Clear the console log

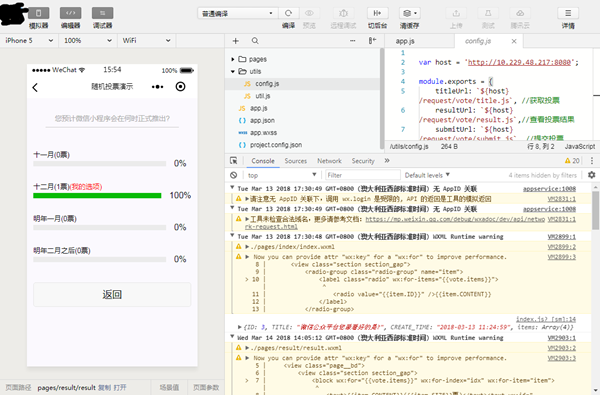233,175
